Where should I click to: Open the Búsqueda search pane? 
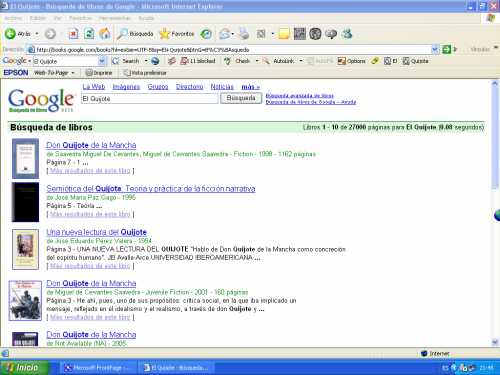tap(135, 34)
